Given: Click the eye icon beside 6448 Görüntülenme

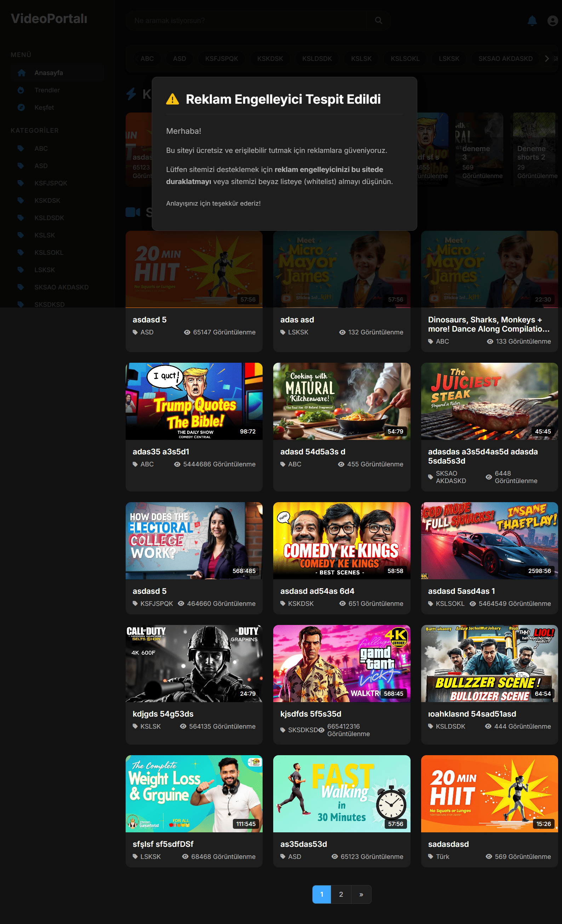Looking at the screenshot, I should pos(489,477).
